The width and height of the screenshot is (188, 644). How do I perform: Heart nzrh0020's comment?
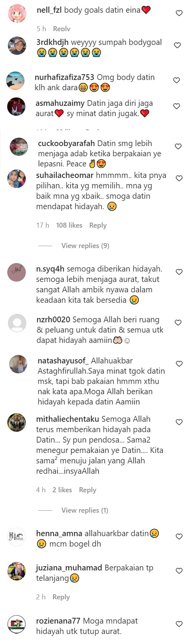coord(178,323)
